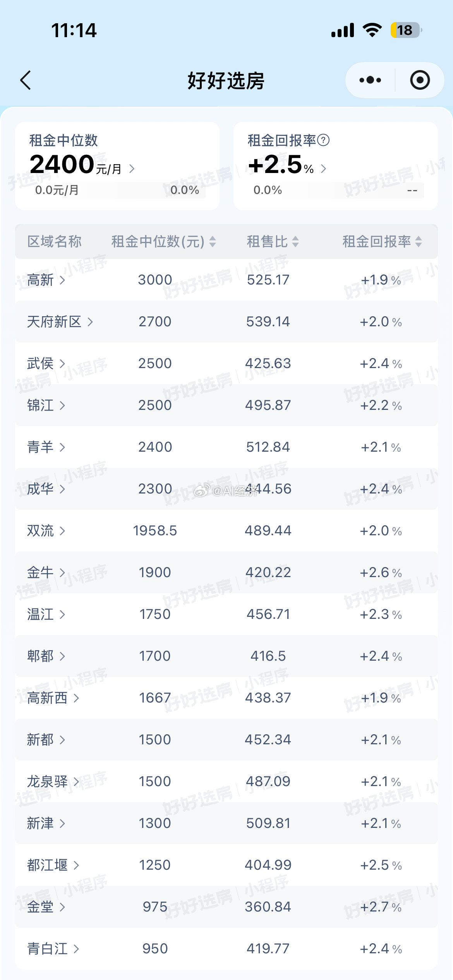
Task: Sort by 租金中位数 column arrows
Action: 213,242
